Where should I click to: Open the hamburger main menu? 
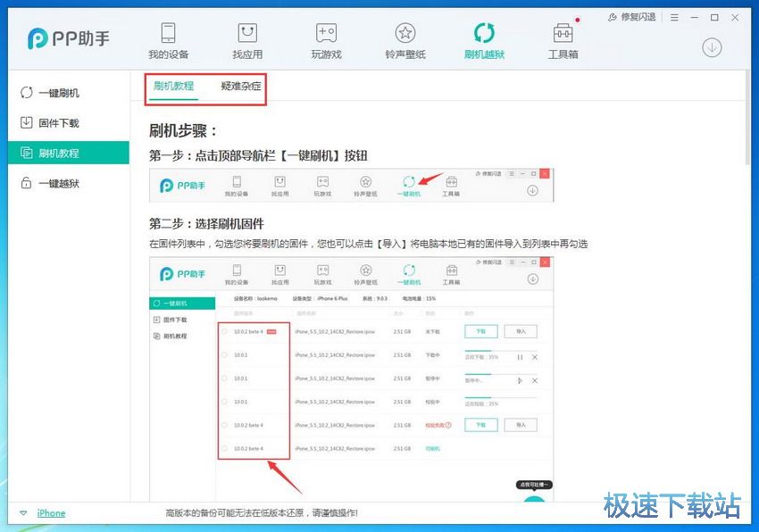(x=674, y=18)
